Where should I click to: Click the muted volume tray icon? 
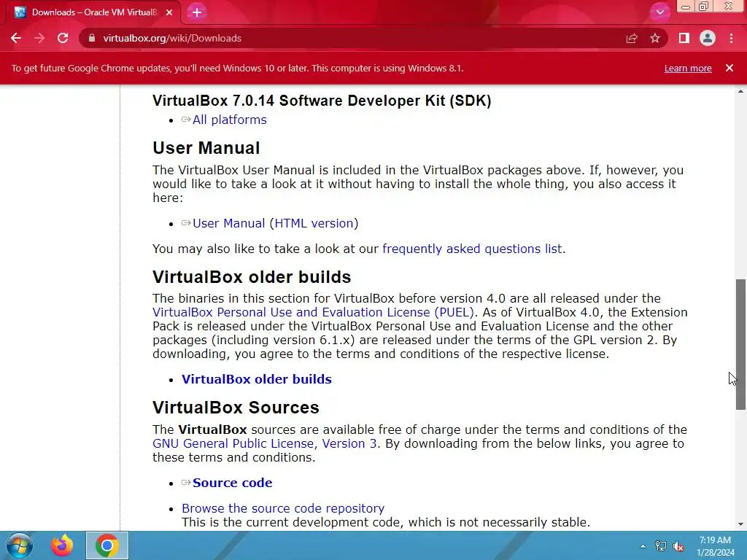tap(678, 546)
